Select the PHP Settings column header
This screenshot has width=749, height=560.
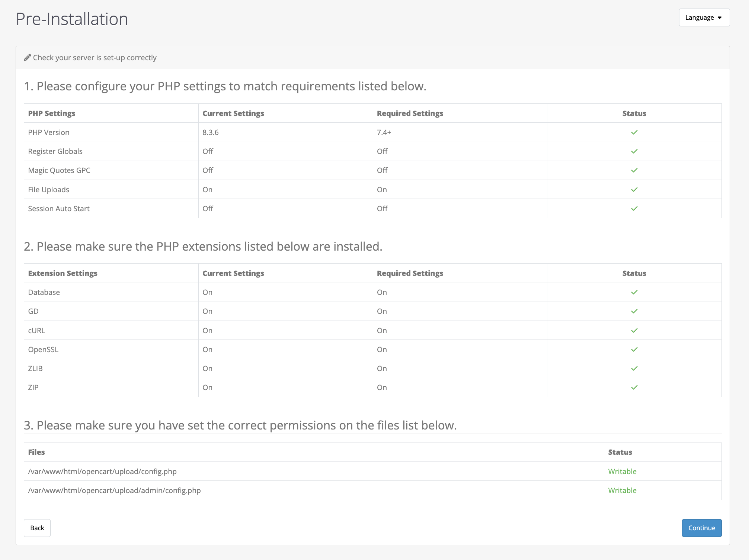[51, 113]
